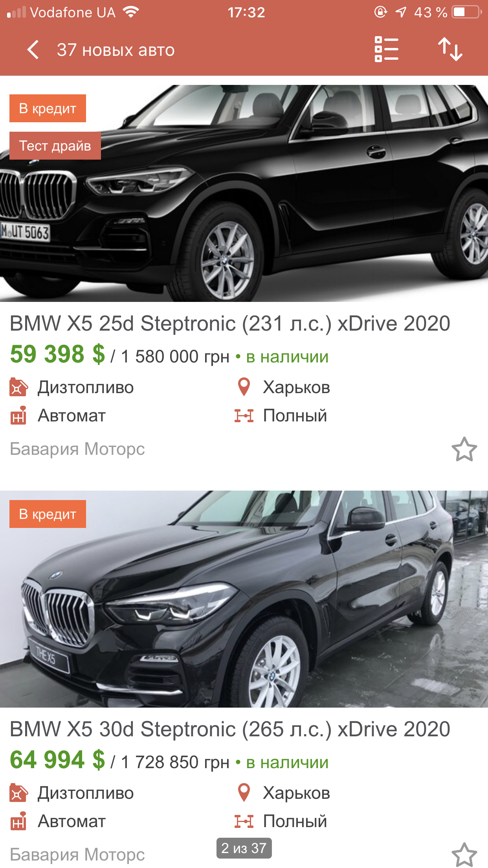Favorite the BMW X5 30d listing star
The image size is (488, 868).
(464, 855)
